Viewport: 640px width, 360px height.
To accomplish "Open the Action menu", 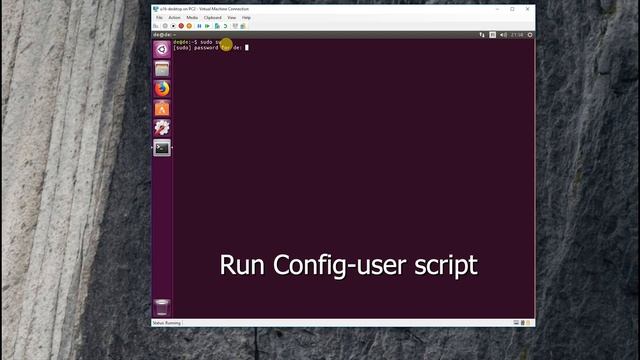I will (x=174, y=18).
